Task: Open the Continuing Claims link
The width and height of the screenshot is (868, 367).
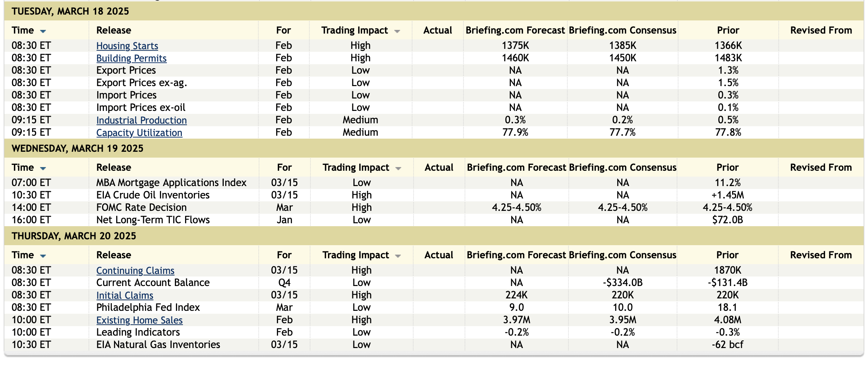Action: [x=135, y=271]
